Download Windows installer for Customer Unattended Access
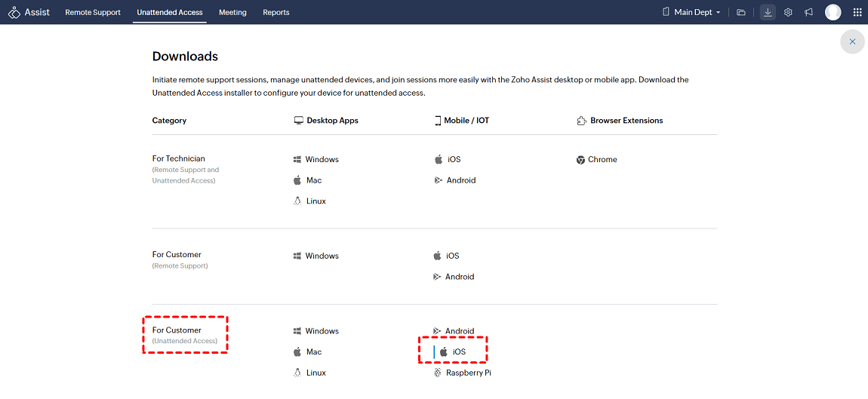Viewport: 868px width, 399px height. tap(316, 331)
